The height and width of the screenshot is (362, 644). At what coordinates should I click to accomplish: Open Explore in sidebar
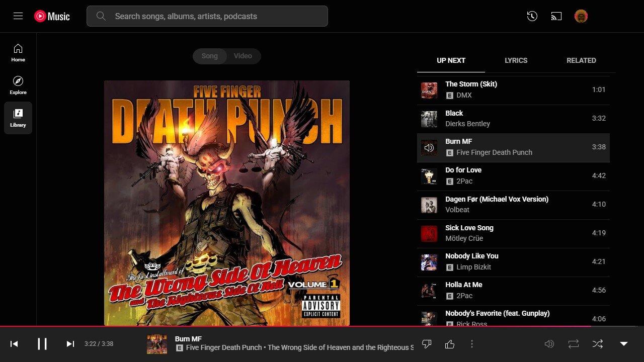click(18, 85)
